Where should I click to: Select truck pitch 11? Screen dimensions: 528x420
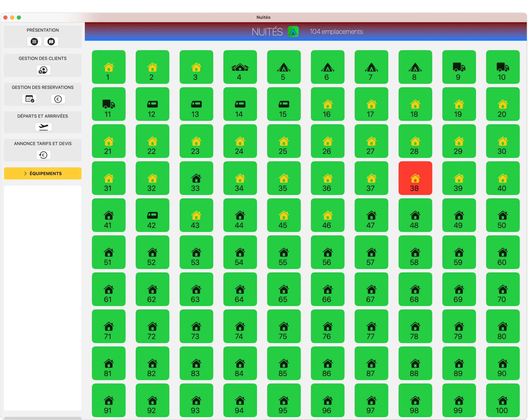pos(109,104)
